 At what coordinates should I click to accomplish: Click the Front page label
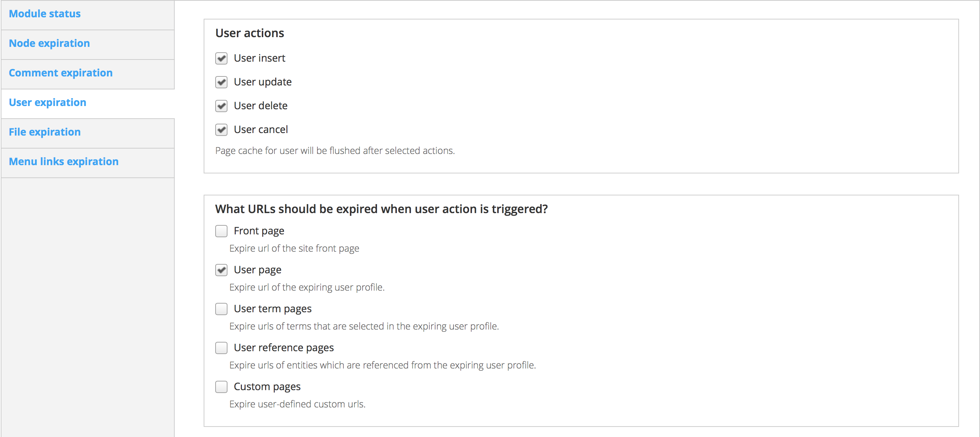(x=259, y=231)
